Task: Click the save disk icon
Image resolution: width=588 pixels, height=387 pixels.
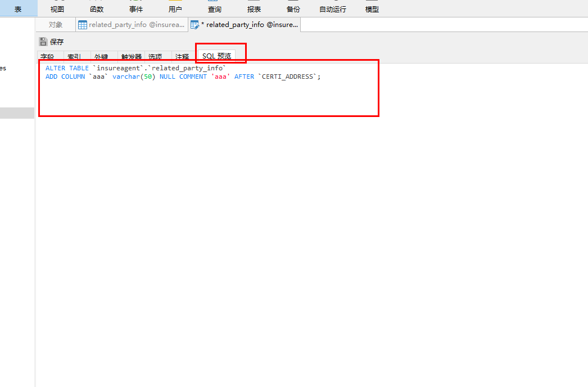Action: click(x=43, y=42)
